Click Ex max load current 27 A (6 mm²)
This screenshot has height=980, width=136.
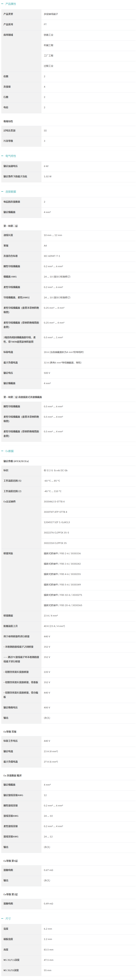(x=51, y=762)
